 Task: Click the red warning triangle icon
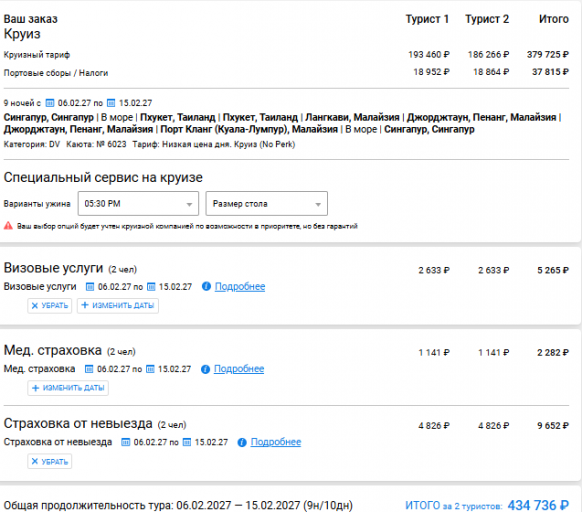pyautogui.click(x=8, y=226)
